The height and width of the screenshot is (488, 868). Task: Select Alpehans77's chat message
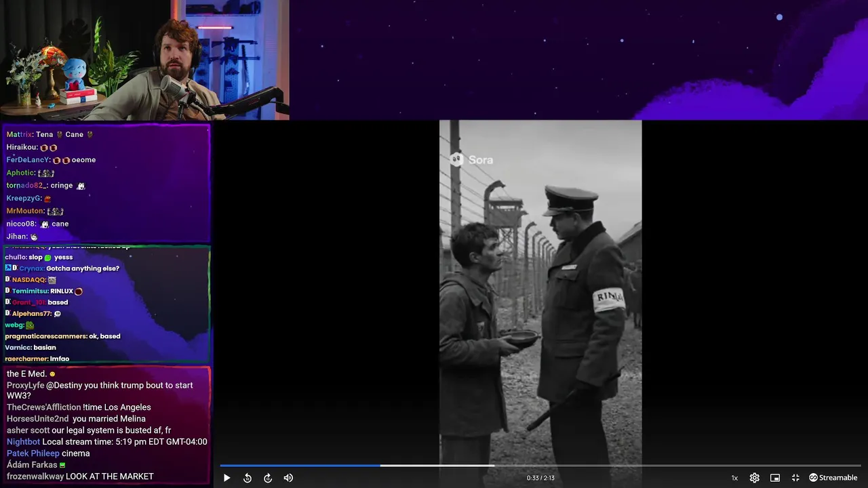pos(33,314)
